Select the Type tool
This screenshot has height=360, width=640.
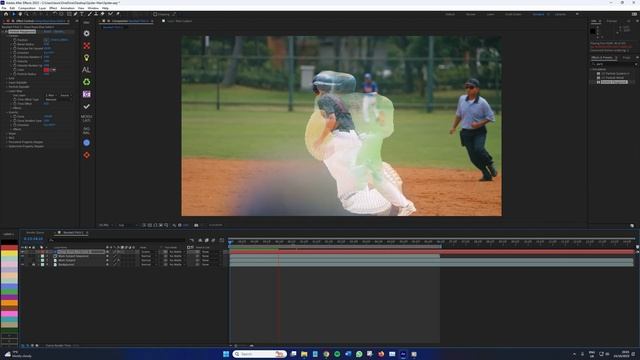click(82, 14)
